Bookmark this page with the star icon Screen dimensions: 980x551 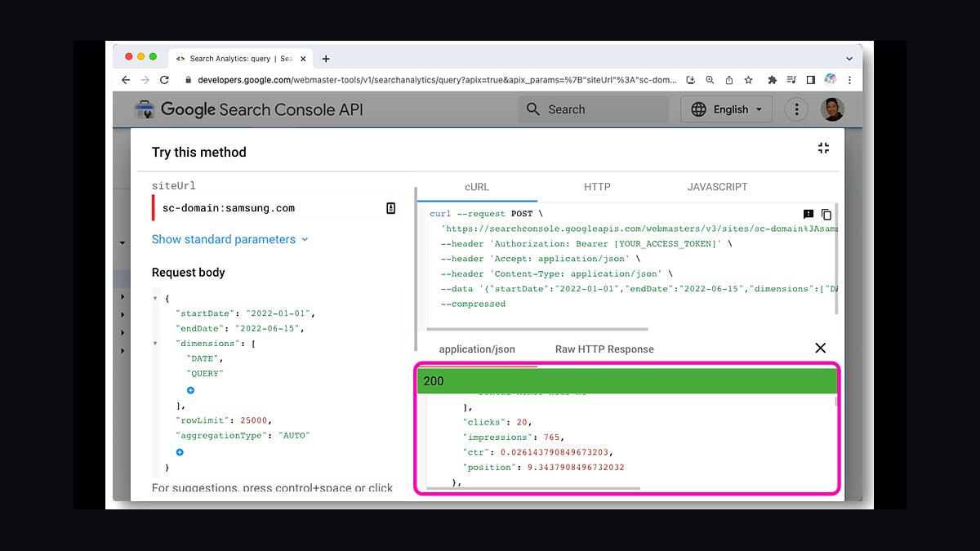coord(748,80)
